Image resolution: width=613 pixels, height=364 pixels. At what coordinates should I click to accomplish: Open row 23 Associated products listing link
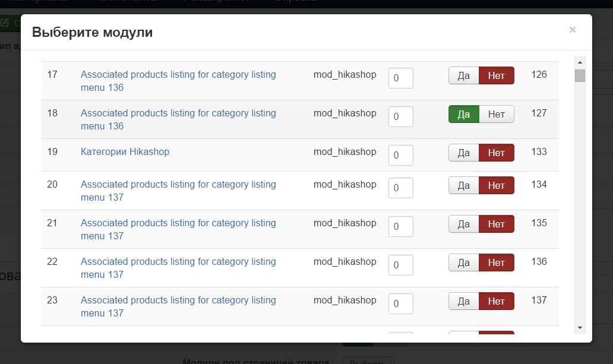pyautogui.click(x=178, y=300)
